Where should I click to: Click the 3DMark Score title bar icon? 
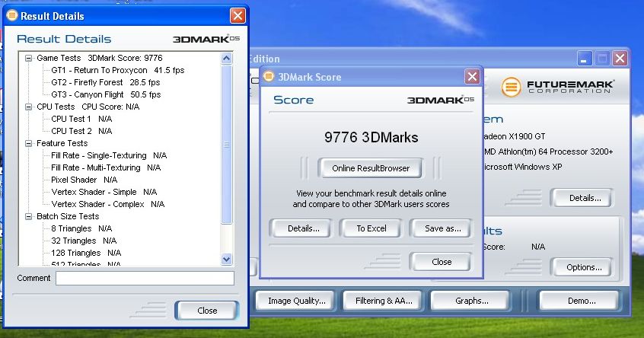[x=269, y=77]
